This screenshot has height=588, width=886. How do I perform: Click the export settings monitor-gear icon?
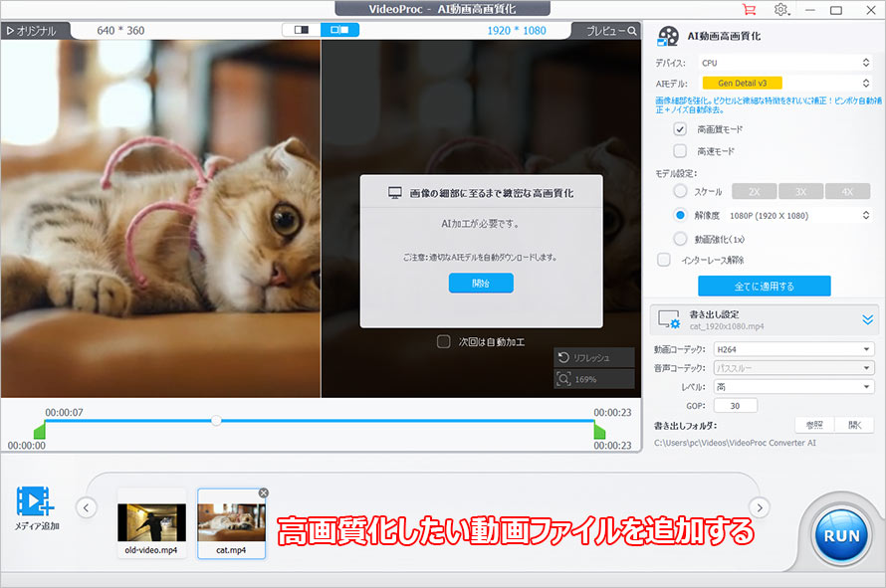click(669, 319)
